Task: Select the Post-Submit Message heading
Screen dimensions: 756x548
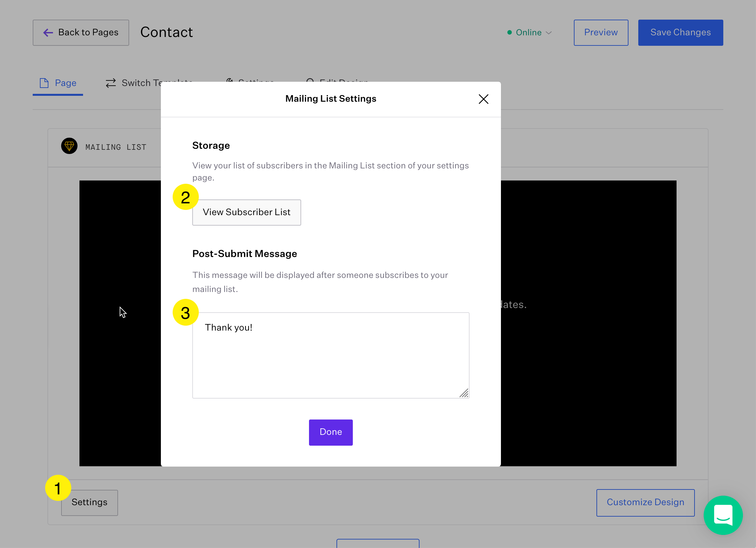Action: (x=244, y=254)
